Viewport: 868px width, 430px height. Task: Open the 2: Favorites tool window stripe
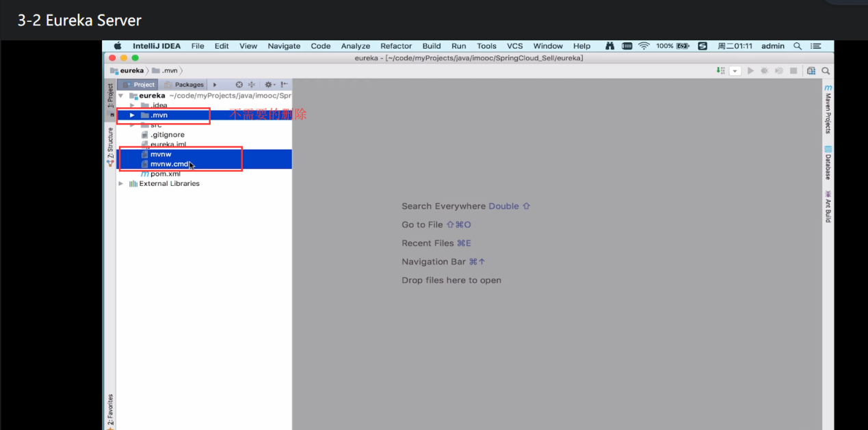click(x=109, y=412)
